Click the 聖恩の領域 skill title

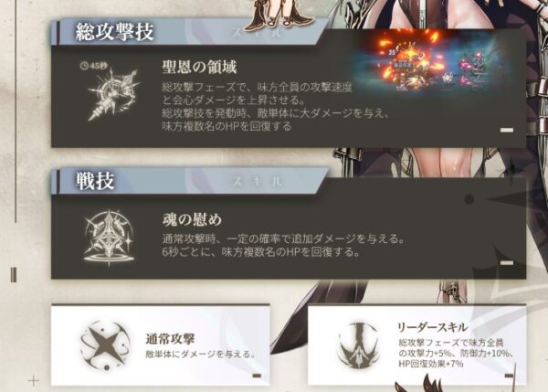click(199, 67)
